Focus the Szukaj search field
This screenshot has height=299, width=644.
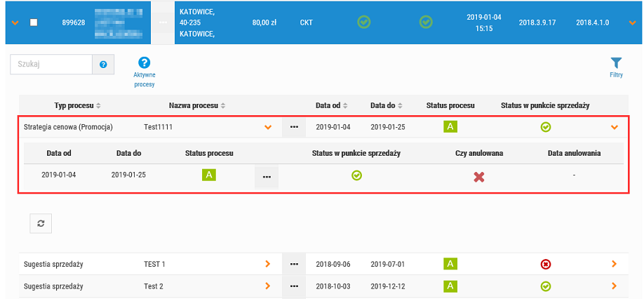coord(51,65)
